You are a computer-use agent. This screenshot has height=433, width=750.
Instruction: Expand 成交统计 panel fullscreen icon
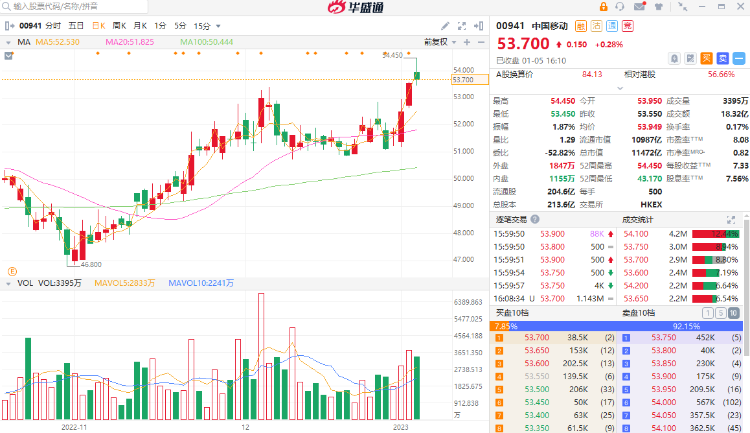tap(731, 220)
